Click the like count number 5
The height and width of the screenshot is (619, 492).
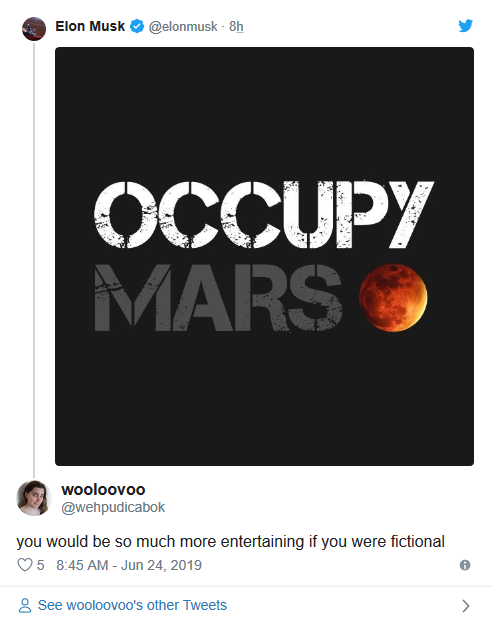pyautogui.click(x=40, y=565)
